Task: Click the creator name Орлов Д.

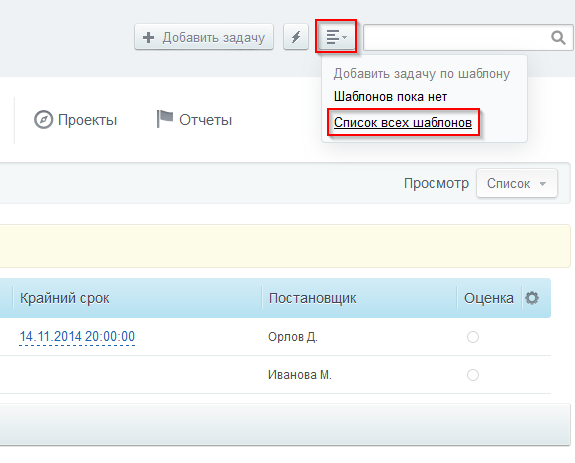Action: pyautogui.click(x=293, y=337)
